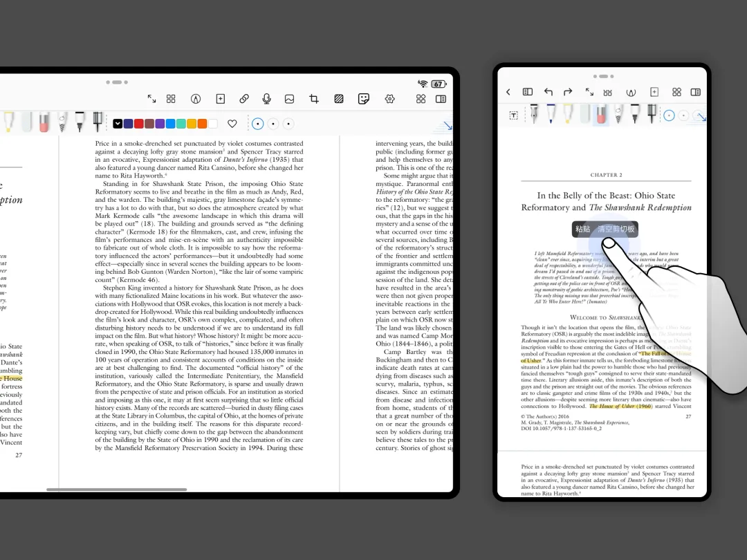Open the sticker smiley icon
Viewport: 747px width, 560px height.
point(364,99)
